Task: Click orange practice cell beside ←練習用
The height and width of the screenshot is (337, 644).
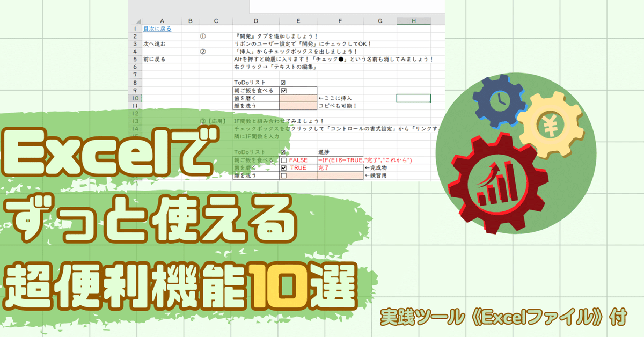Action: [x=340, y=175]
